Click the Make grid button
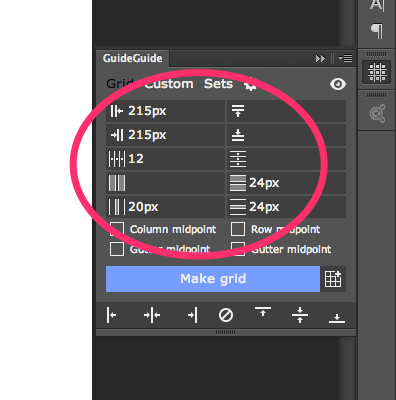Viewport: 396px width, 400px height. click(213, 279)
